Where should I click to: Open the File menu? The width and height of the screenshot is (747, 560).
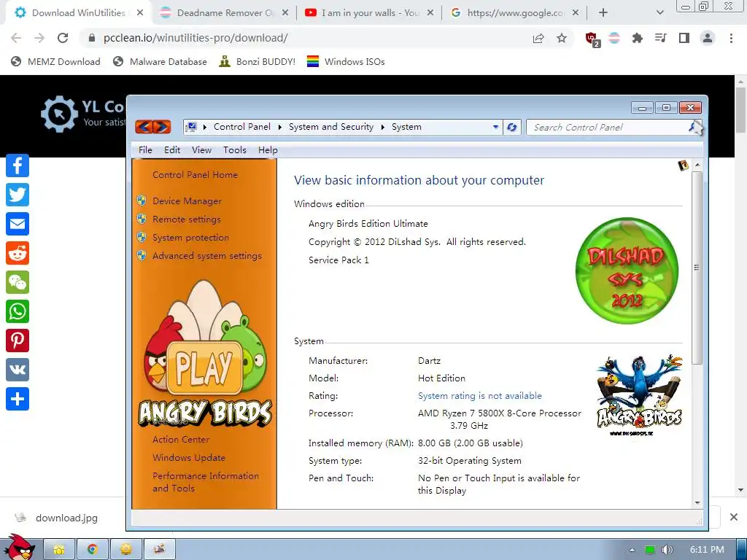tap(145, 150)
